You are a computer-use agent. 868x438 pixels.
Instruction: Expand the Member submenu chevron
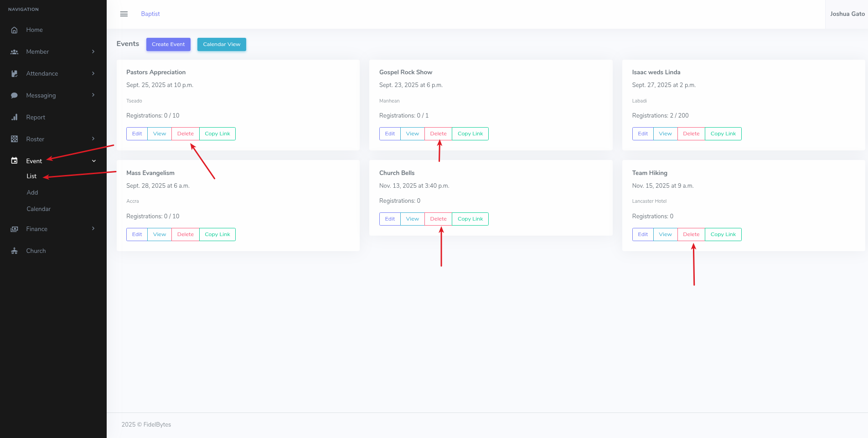point(93,52)
